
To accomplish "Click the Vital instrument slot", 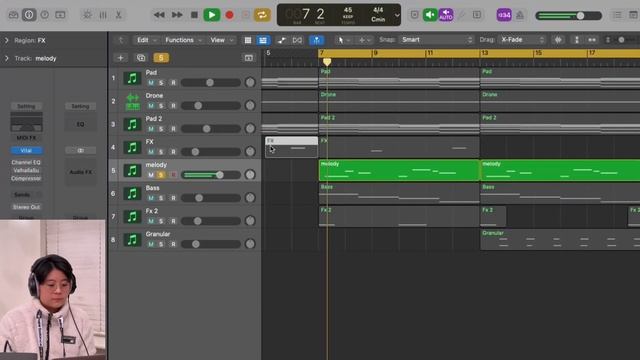I will (x=26, y=151).
